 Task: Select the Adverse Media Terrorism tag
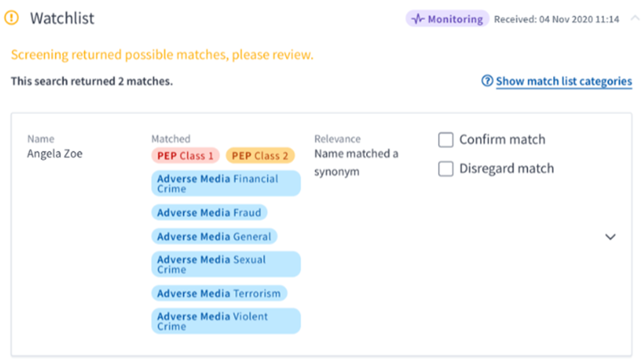219,294
